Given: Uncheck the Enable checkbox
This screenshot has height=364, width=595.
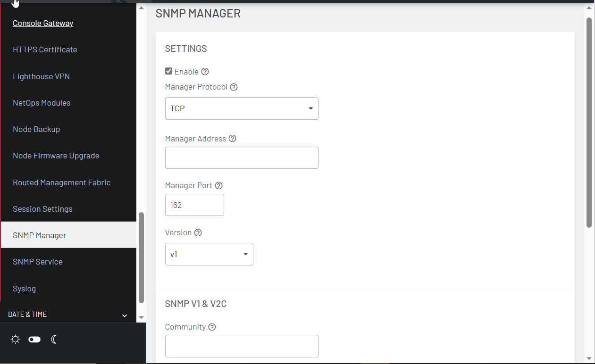Looking at the screenshot, I should pyautogui.click(x=168, y=71).
